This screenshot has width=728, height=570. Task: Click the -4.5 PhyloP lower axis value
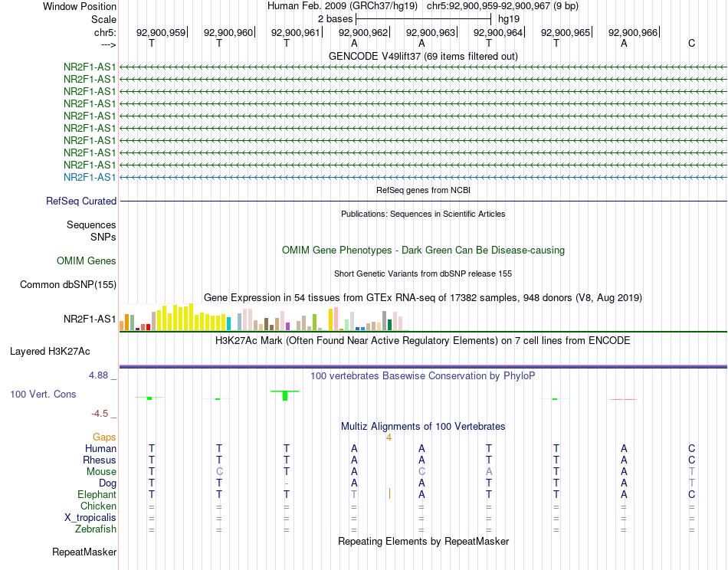coord(100,414)
